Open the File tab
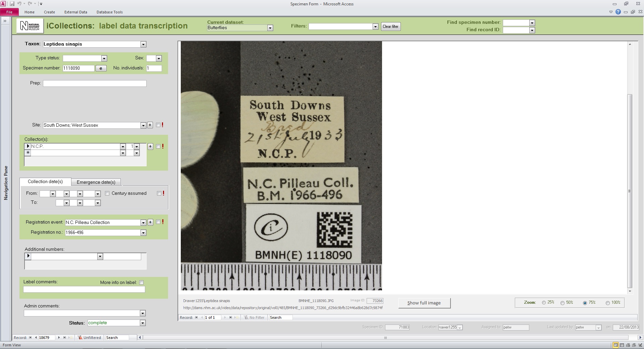Screen dimensions: 644x349 (x=9, y=12)
